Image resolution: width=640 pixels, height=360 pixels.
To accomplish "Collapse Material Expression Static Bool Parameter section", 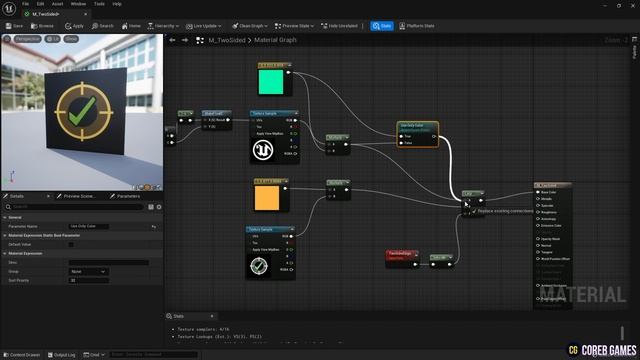I will point(5,236).
